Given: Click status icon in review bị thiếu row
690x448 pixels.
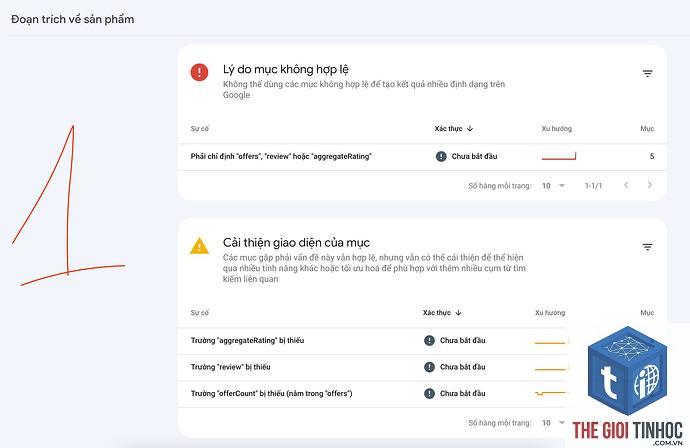Looking at the screenshot, I should (429, 367).
